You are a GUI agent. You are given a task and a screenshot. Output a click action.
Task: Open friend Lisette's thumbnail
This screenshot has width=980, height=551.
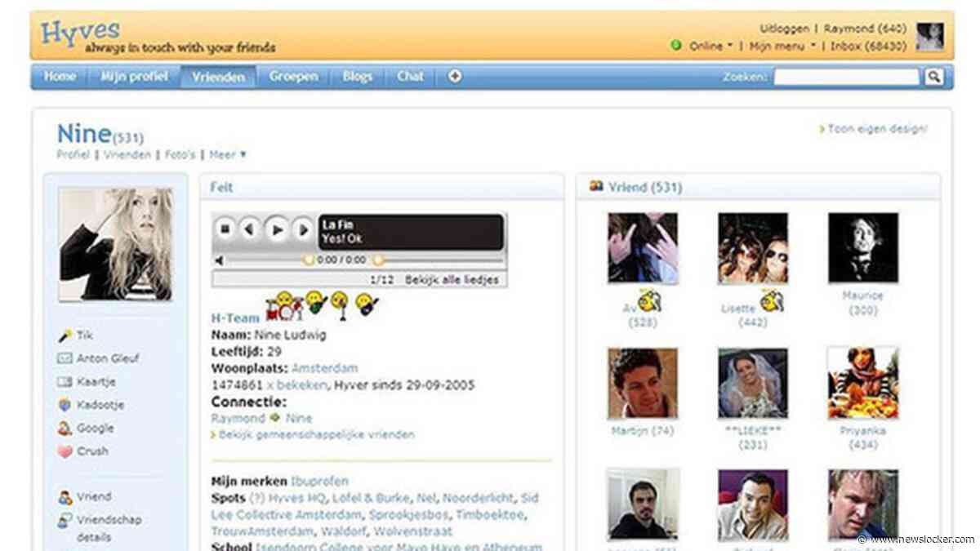753,248
